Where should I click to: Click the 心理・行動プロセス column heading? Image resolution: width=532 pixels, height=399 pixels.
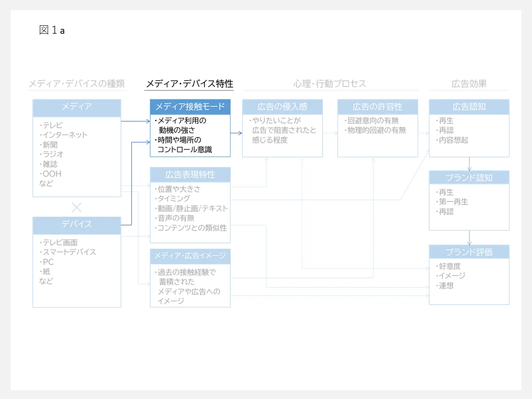click(330, 84)
